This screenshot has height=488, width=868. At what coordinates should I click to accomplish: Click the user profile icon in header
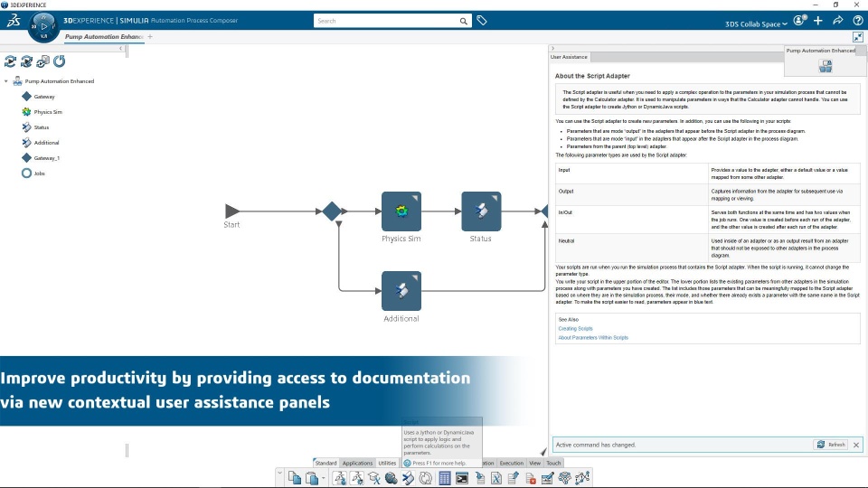[799, 21]
